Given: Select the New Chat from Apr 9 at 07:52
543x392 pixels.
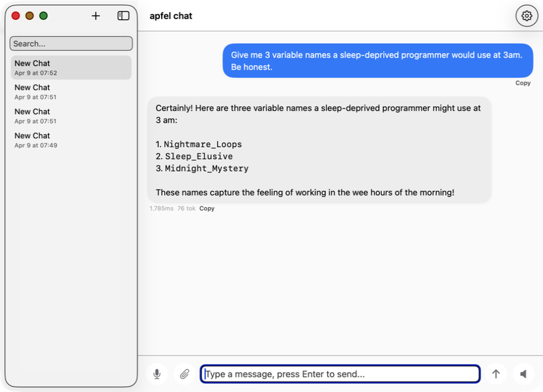Looking at the screenshot, I should [x=71, y=68].
